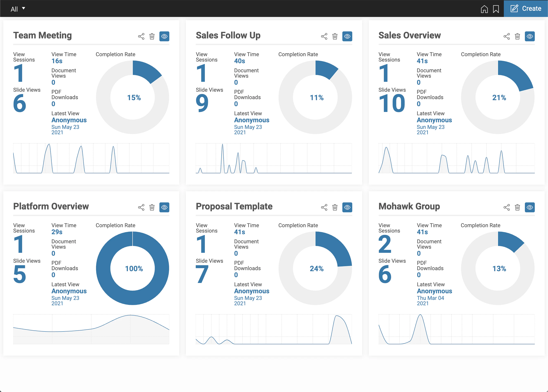Screen dimensions: 548x392
Task: Share the Sales Overview deck
Action: 506,36
